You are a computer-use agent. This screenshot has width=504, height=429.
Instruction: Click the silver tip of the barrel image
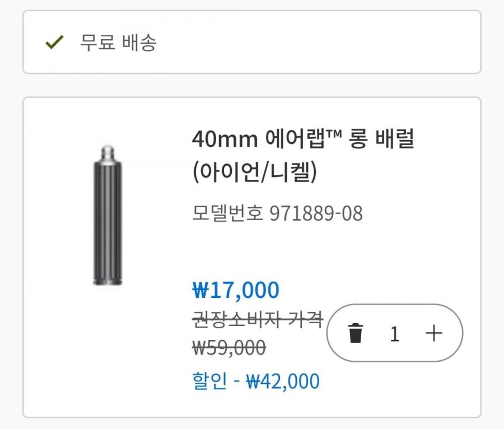[x=108, y=152]
